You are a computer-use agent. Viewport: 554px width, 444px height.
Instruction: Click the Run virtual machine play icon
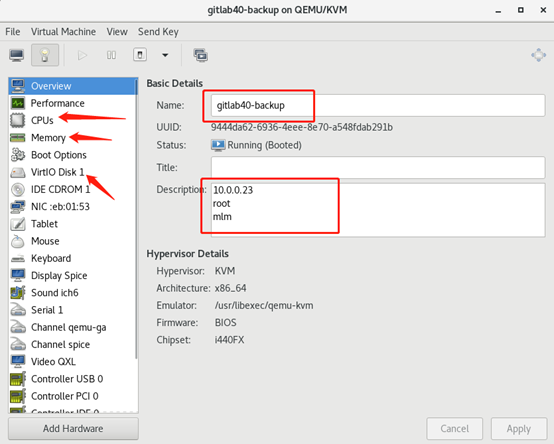tap(82, 55)
